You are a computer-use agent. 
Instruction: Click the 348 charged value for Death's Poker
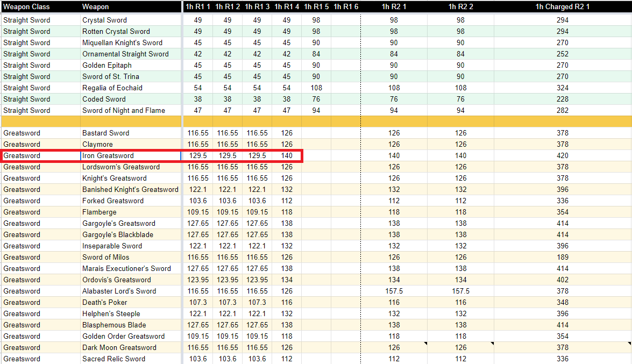pos(562,302)
